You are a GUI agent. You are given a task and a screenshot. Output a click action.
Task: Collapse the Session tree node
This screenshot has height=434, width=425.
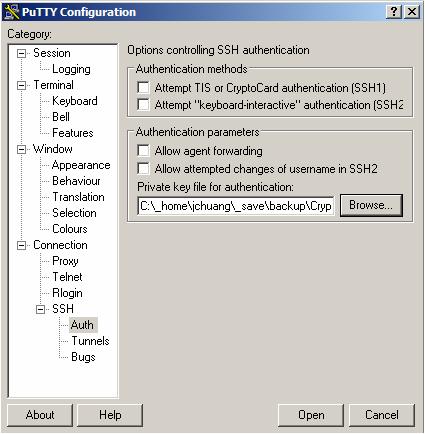click(22, 53)
